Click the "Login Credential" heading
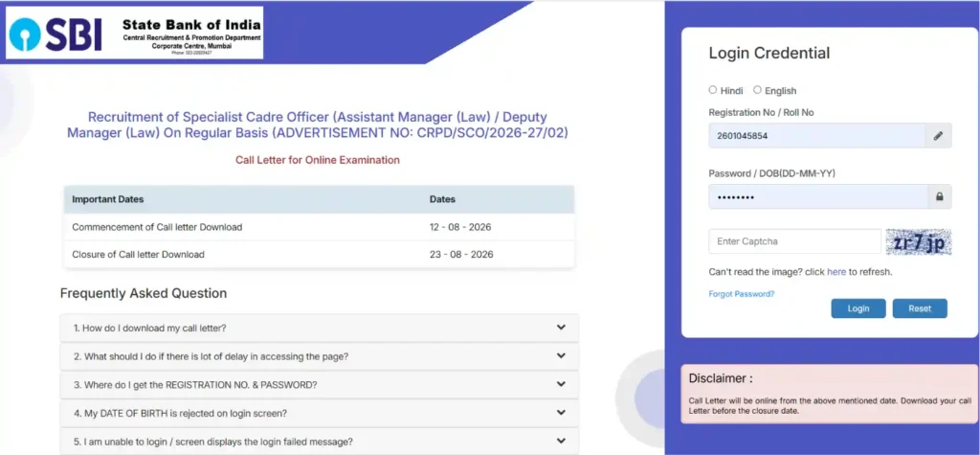This screenshot has height=455, width=980. click(x=769, y=54)
